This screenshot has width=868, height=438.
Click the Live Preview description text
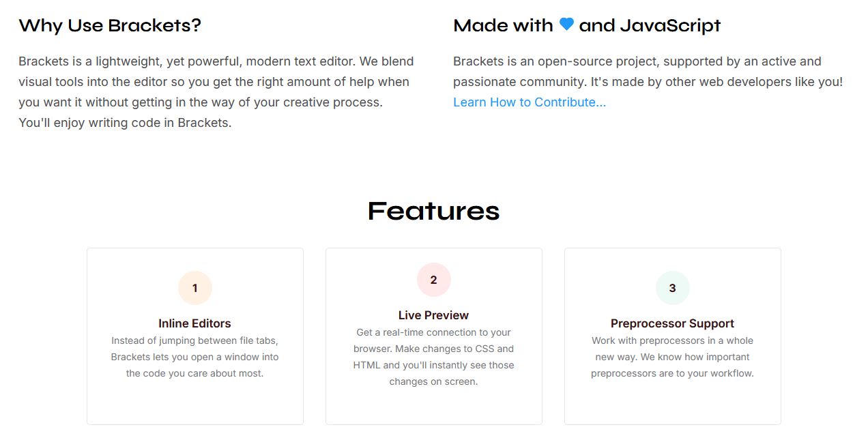pyautogui.click(x=434, y=357)
